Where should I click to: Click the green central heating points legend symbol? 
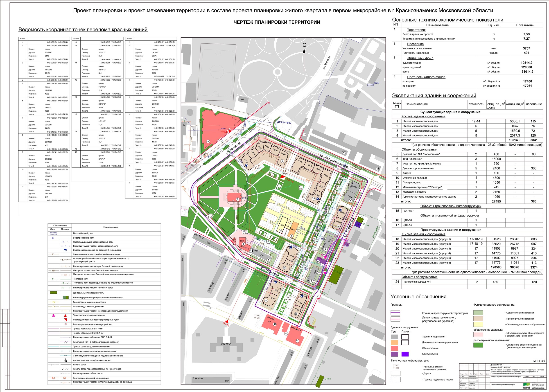(x=53, y=293)
